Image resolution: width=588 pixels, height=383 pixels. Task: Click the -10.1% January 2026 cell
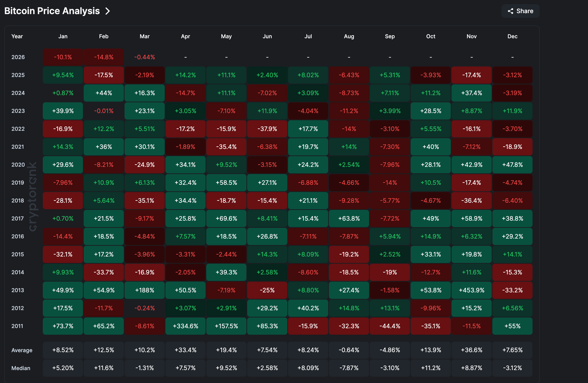[63, 57]
